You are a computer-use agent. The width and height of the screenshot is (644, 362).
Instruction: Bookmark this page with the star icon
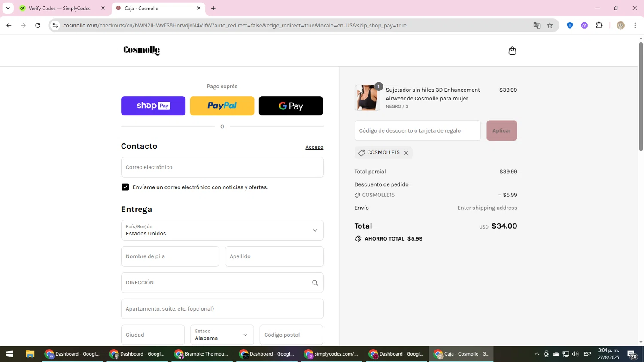(550, 25)
